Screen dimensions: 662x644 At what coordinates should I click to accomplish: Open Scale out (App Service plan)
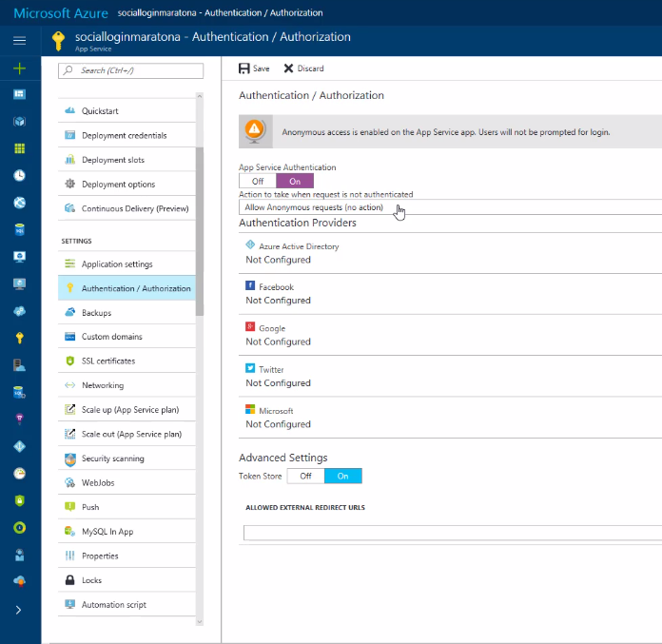127,434
